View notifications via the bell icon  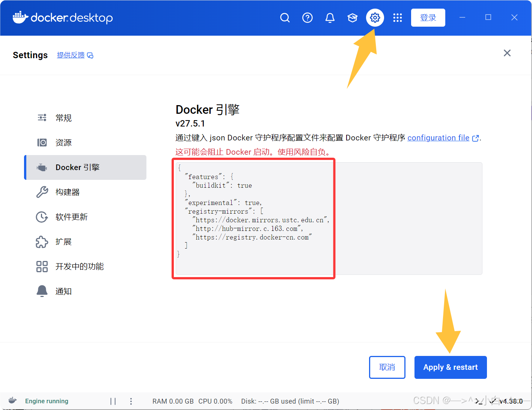[330, 17]
